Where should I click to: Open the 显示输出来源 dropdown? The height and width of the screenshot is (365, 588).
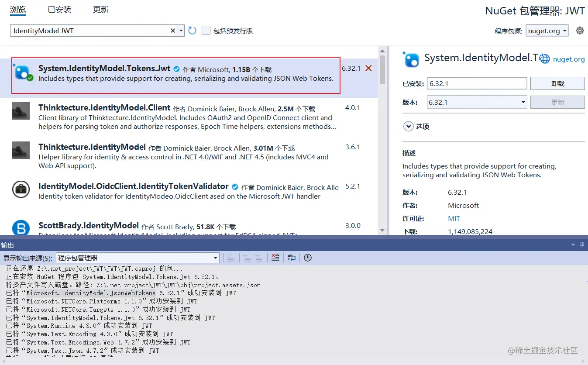[138, 258]
